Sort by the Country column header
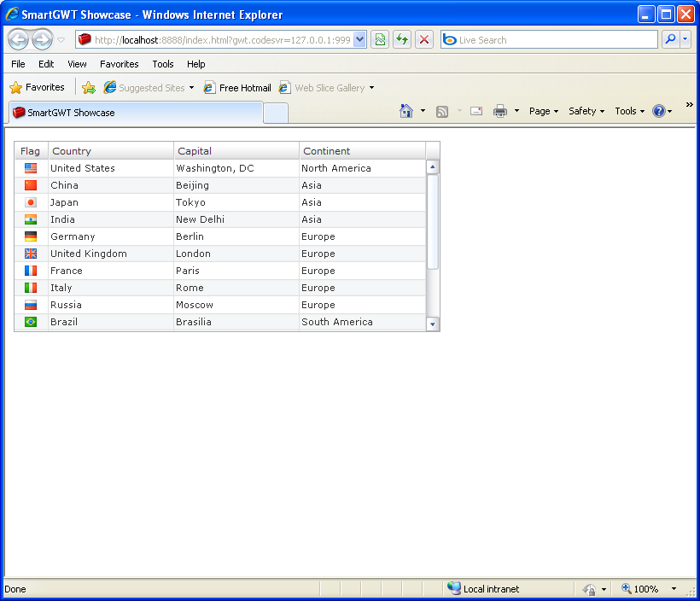Image resolution: width=700 pixels, height=601 pixels. pos(111,151)
